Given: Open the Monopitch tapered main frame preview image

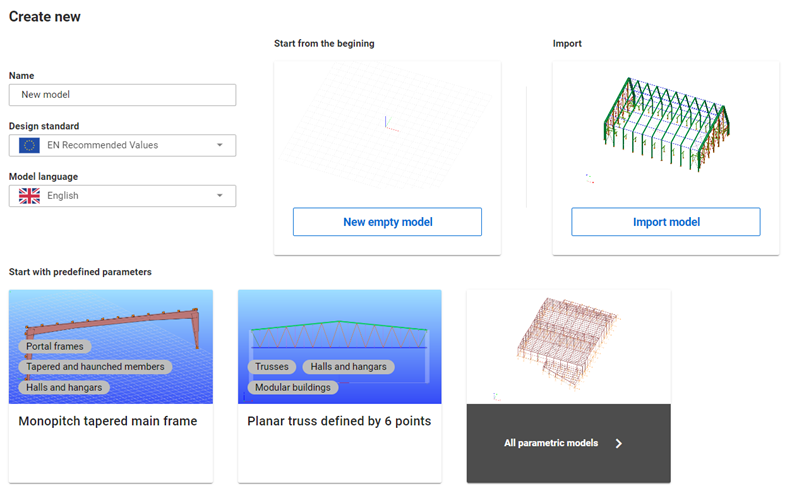Looking at the screenshot, I should coord(111,347).
